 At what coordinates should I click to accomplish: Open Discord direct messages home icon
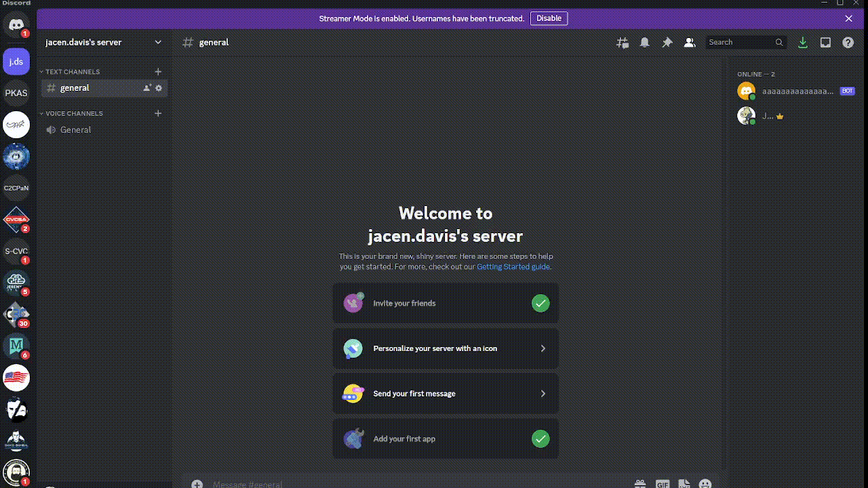[16, 25]
